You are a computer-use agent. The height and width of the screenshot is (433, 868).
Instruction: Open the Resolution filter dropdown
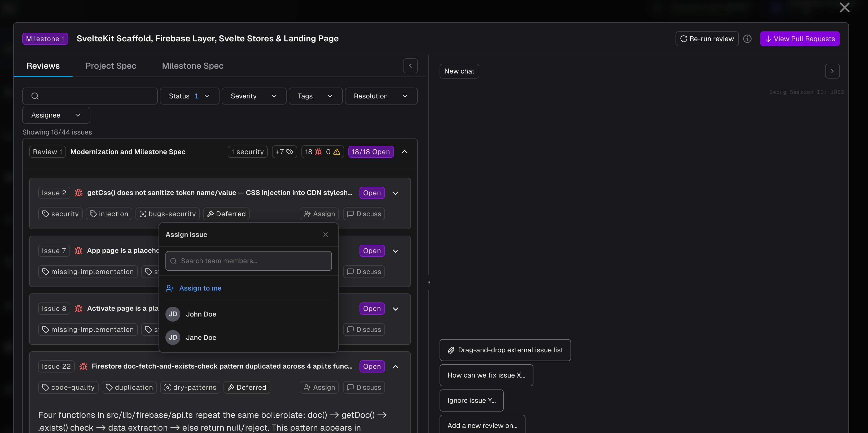[381, 96]
